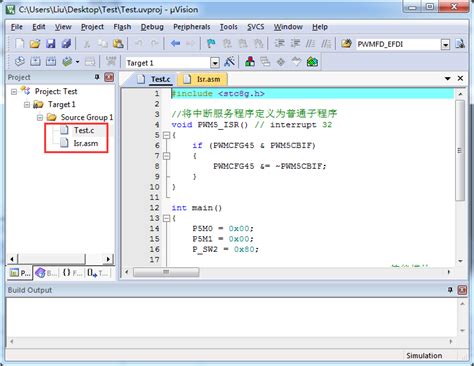Image resolution: width=474 pixels, height=366 pixels.
Task: Collapse the Source Group 1 tree node
Action: pyautogui.click(x=40, y=117)
